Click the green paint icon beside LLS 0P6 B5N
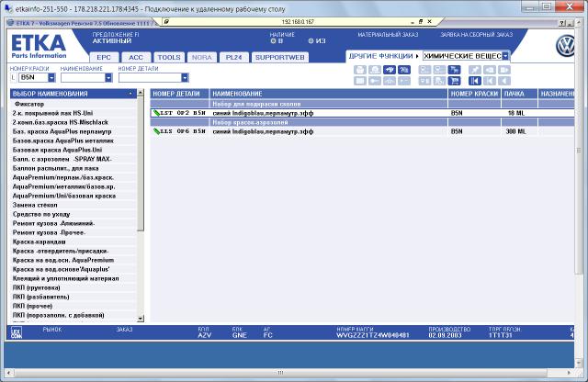 (156, 131)
